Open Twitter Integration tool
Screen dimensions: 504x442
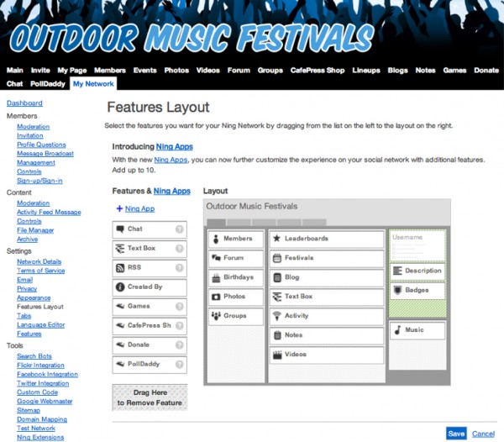tap(43, 383)
